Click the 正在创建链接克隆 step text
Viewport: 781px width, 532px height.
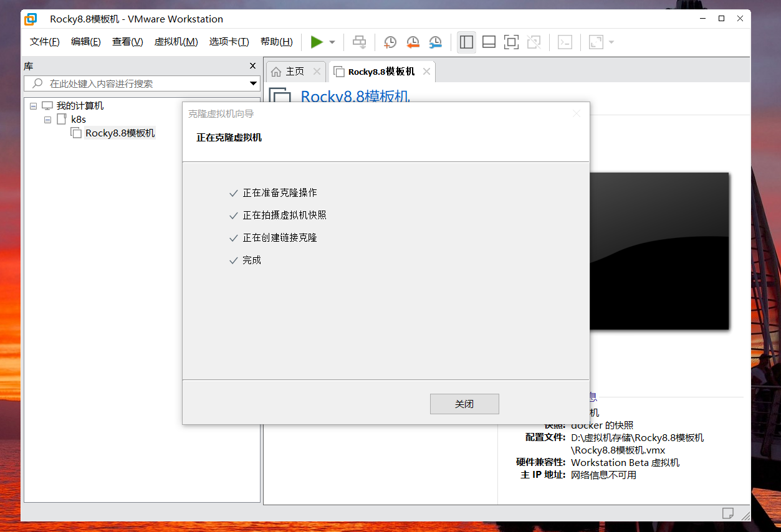click(x=280, y=237)
